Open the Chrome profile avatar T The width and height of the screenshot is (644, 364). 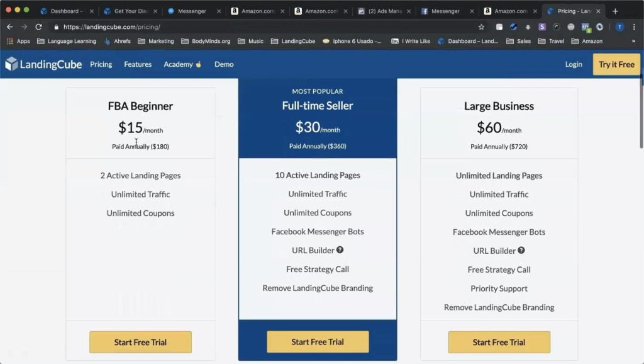coord(619,27)
